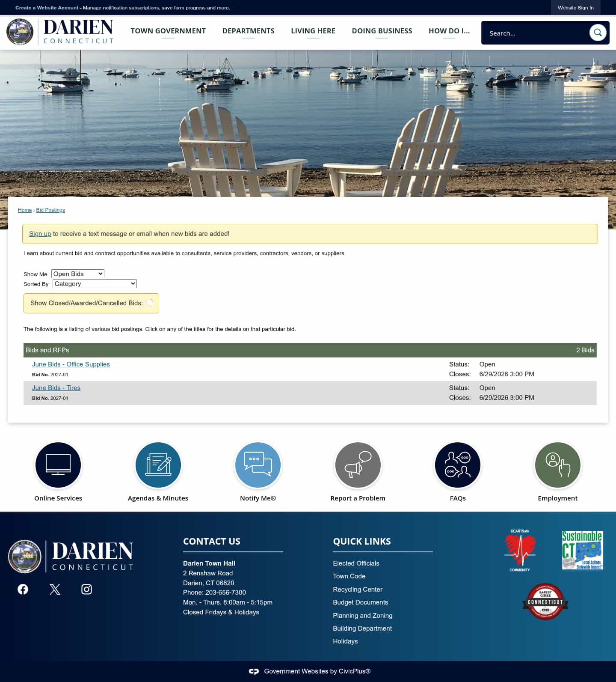This screenshot has width=616, height=682.
Task: Open the X (Twitter) icon in the footer
Action: (x=55, y=590)
